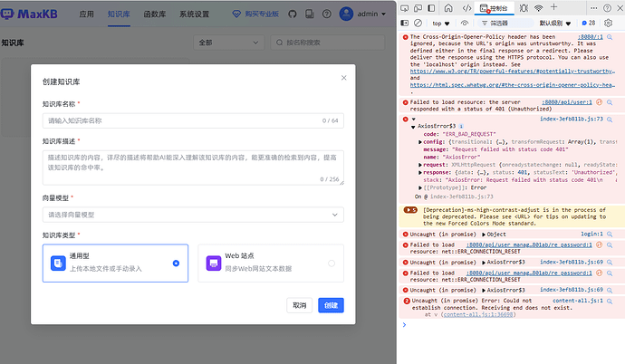Open the documentation book icon in MaxKB header

(x=309, y=14)
